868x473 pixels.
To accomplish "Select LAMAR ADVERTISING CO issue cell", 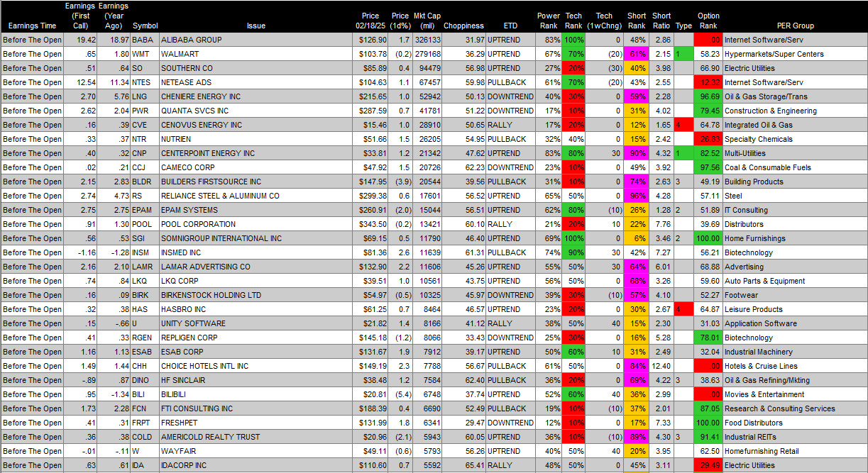I will (x=256, y=267).
